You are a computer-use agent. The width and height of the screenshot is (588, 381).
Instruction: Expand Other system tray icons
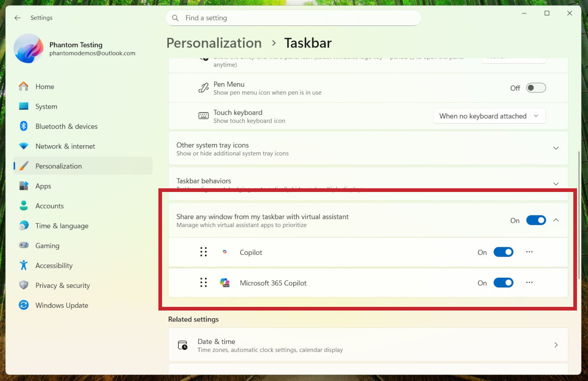(x=556, y=148)
